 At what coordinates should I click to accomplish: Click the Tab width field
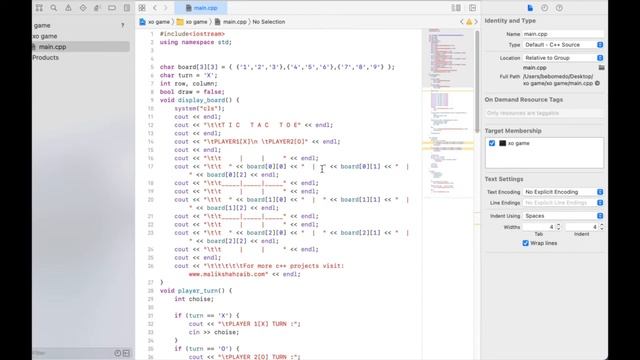coord(539,227)
